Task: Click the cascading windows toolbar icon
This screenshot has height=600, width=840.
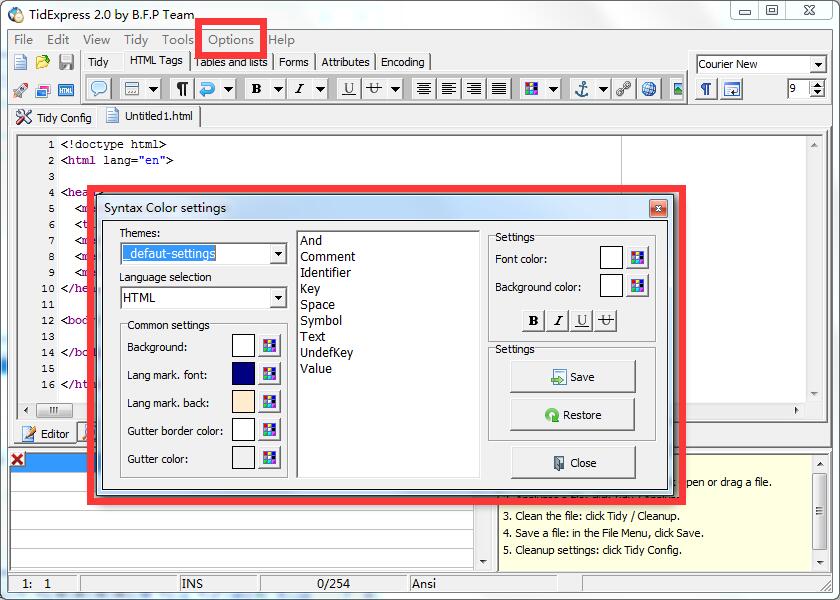Action: 43,90
